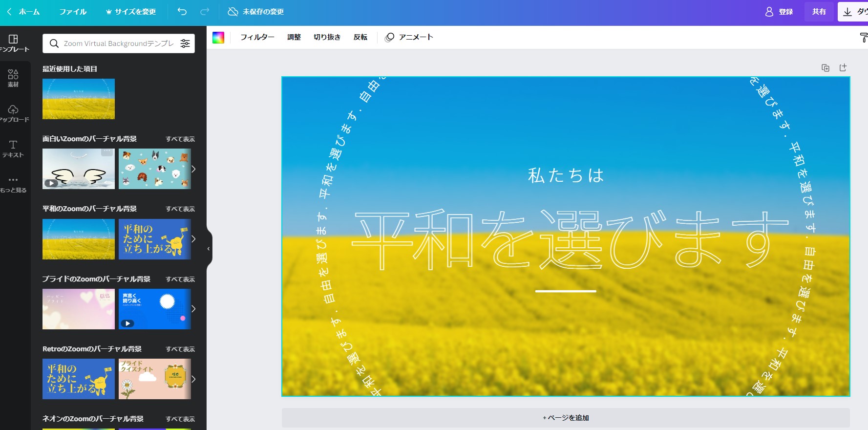Open the 共有 share button

point(819,12)
